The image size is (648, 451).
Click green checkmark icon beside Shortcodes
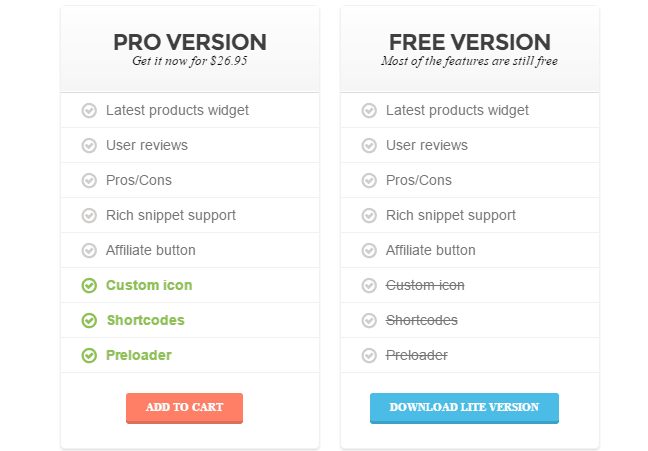coord(89,320)
